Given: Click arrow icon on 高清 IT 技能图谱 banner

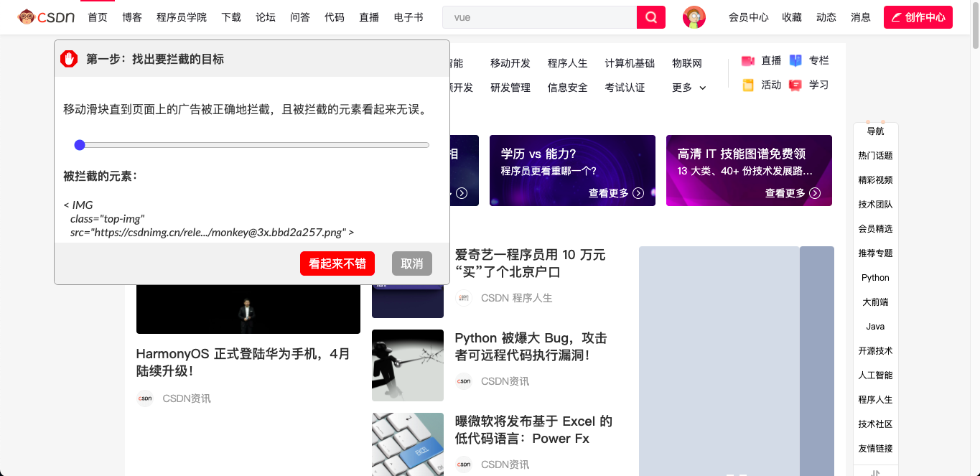Looking at the screenshot, I should (x=815, y=193).
